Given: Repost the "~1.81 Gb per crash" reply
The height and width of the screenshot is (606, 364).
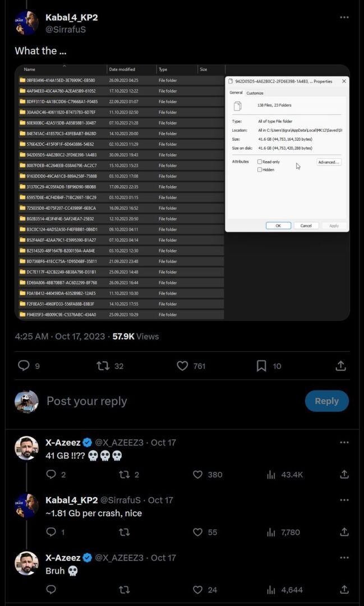Looking at the screenshot, I should point(125,532).
